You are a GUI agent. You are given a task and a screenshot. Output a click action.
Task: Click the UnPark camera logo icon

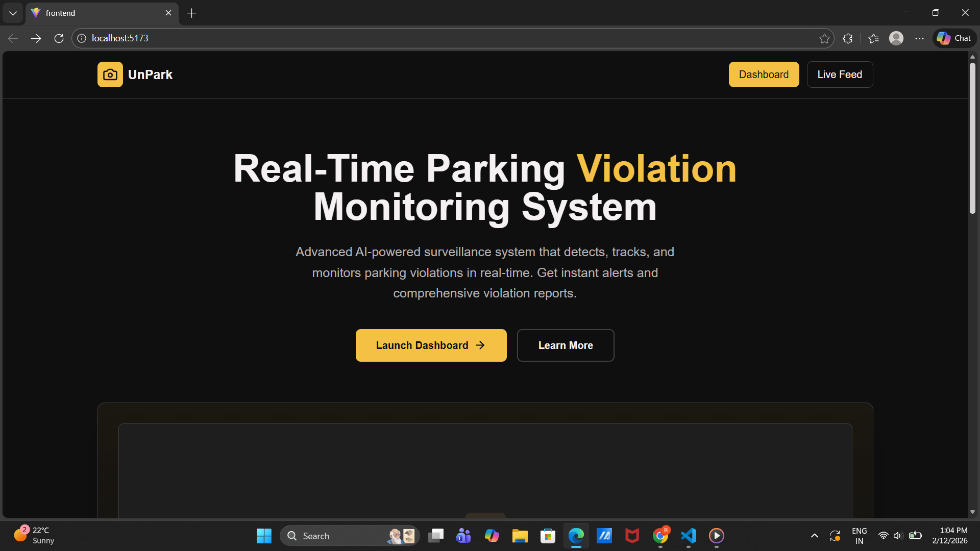tap(110, 74)
